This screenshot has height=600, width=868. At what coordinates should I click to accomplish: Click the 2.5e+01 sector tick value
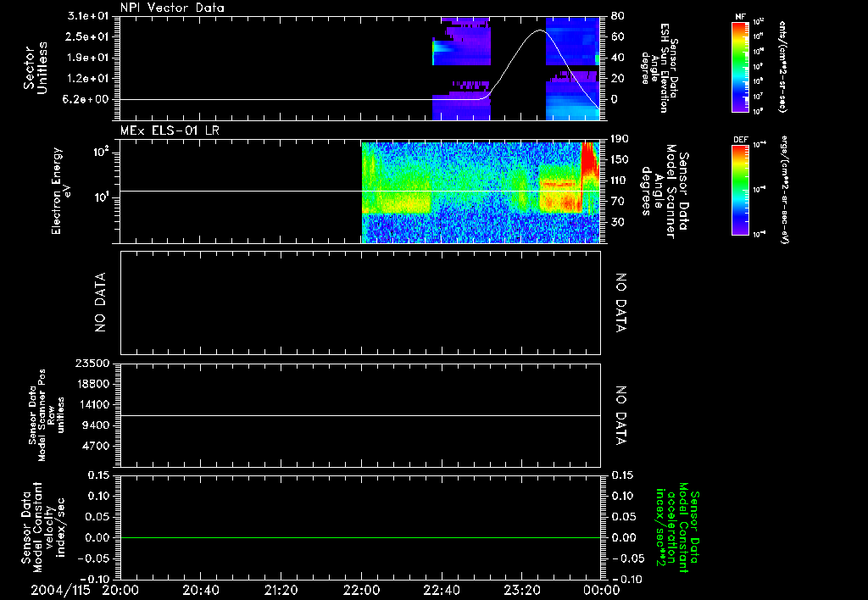(x=87, y=36)
